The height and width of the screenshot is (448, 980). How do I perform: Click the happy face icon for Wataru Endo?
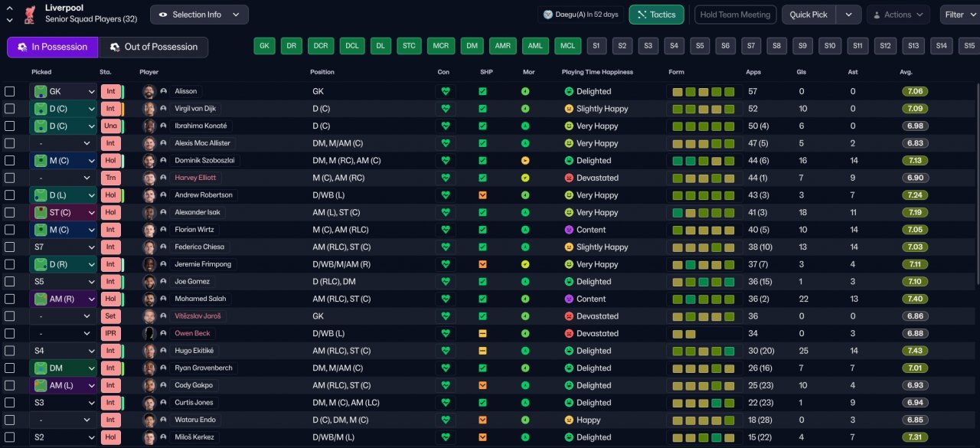point(569,420)
